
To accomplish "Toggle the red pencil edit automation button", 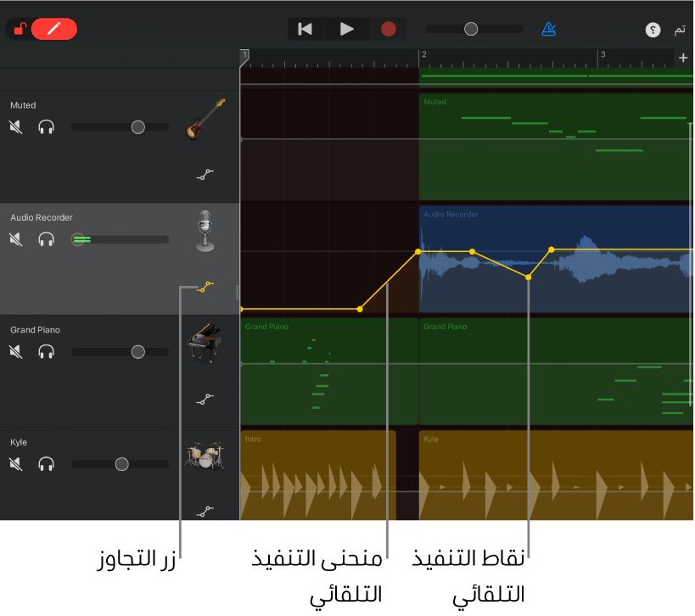I will tap(54, 29).
